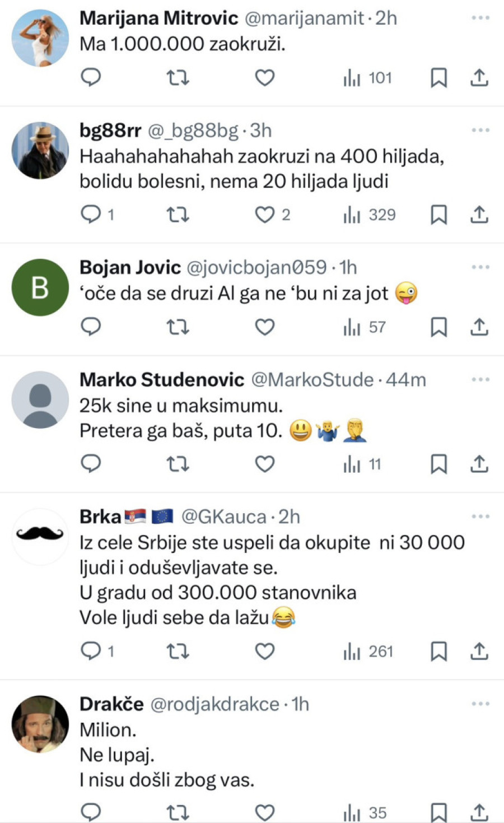Reply to Dakče's tweet about Milion
504x823 pixels.
point(91,811)
